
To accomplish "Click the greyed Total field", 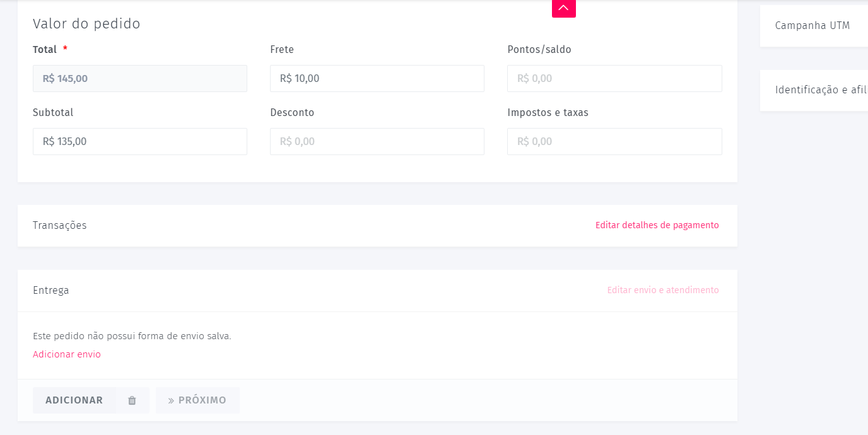I will (x=139, y=78).
